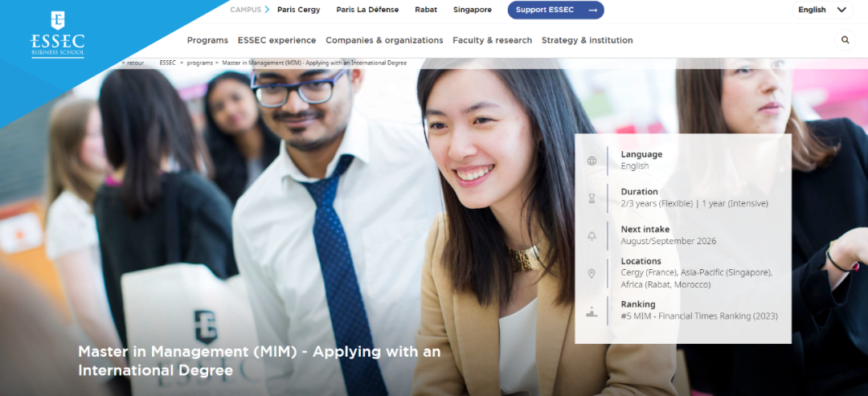Image resolution: width=868 pixels, height=396 pixels.
Task: Click the Next intake August/September 2026 text
Action: 668,241
